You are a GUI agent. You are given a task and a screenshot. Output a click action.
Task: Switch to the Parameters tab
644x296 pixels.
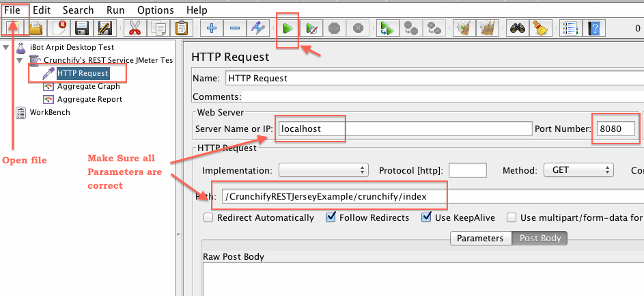[x=479, y=238]
